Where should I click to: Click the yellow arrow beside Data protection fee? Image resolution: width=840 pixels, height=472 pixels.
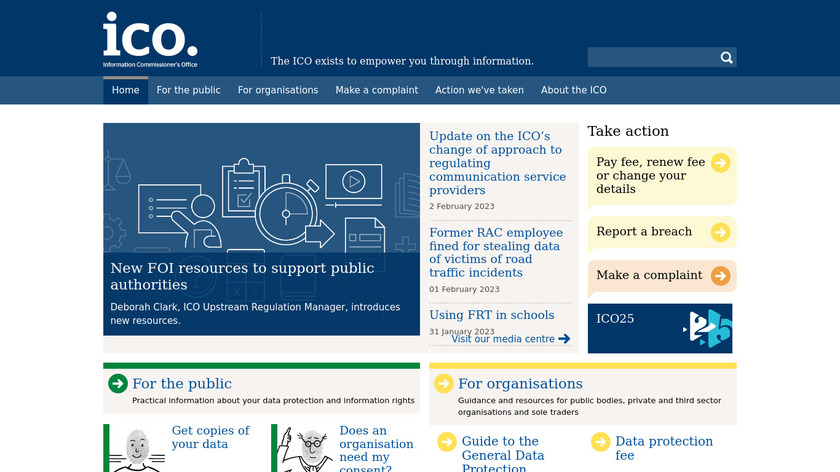(601, 442)
